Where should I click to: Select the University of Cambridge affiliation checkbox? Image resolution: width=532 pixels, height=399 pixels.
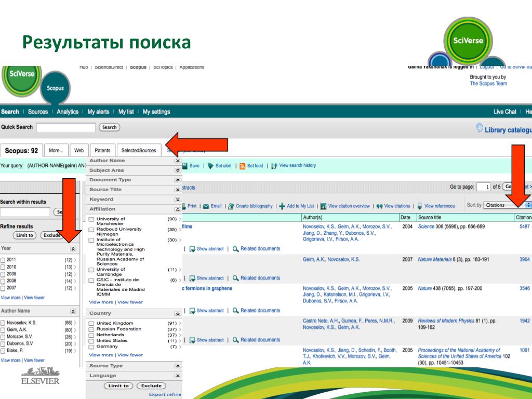91,270
